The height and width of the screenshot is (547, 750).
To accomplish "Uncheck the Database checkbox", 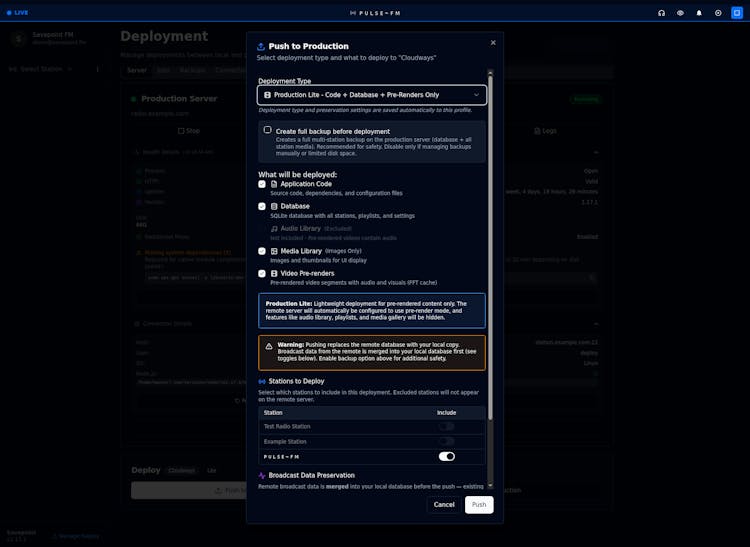I will (x=262, y=206).
